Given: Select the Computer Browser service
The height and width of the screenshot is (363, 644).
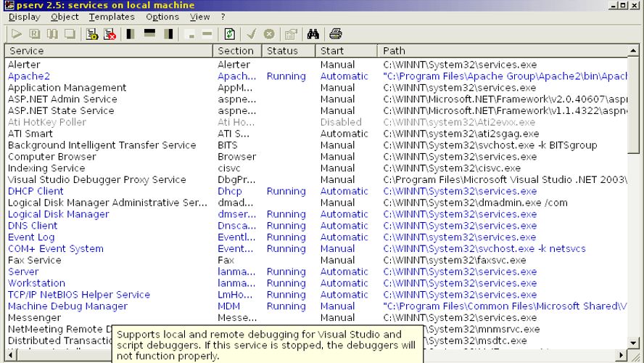Looking at the screenshot, I should [x=316, y=157].
